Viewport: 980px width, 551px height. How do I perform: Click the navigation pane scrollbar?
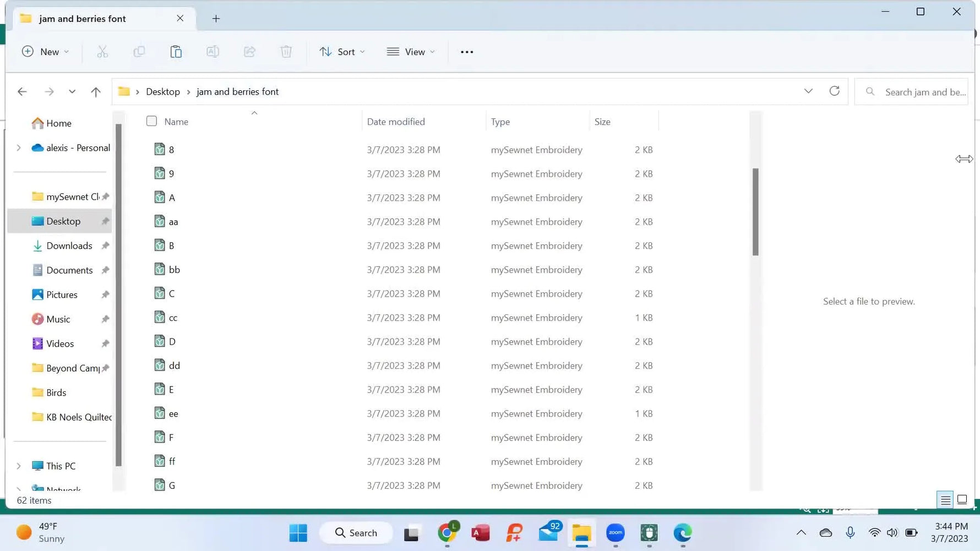[x=118, y=295]
